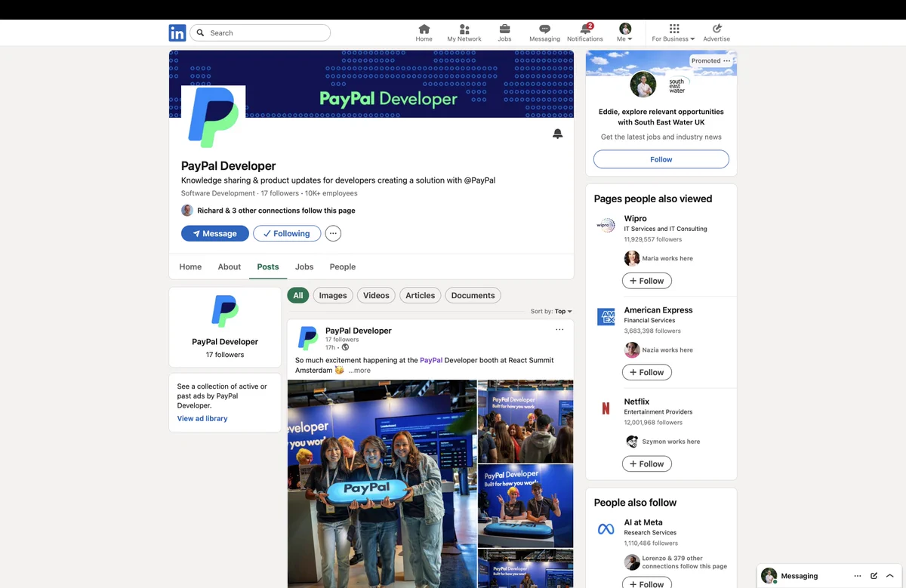Open Richard & 3 other connections link
Image resolution: width=906 pixels, height=588 pixels.
pyautogui.click(x=276, y=211)
